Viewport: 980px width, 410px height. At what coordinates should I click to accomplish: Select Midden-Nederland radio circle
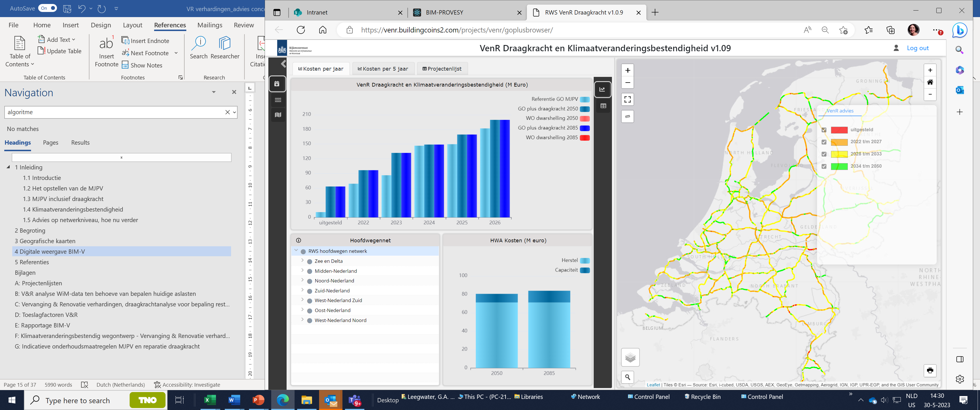(x=310, y=272)
